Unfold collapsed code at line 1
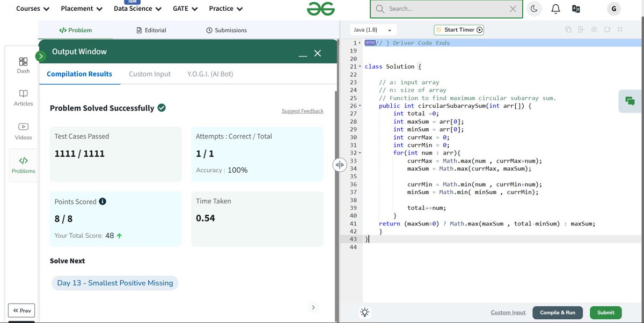Screen dimensions: 644x323 [x=360, y=43]
